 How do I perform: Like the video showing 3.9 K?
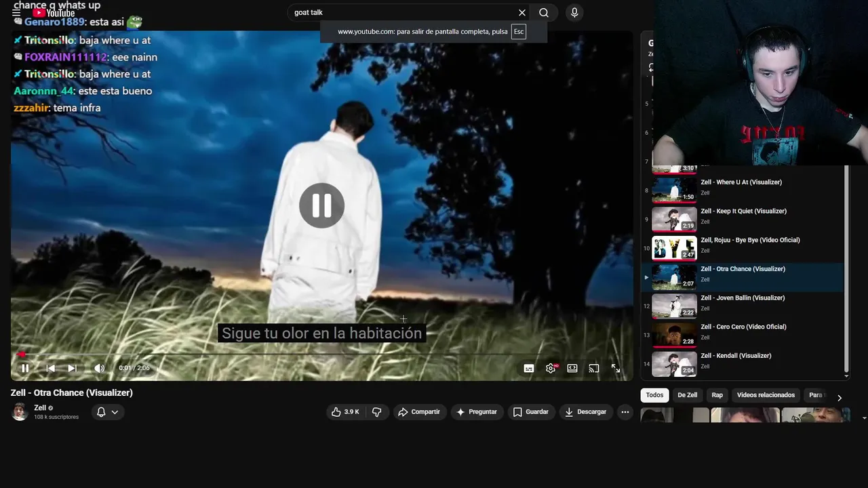[x=345, y=412]
